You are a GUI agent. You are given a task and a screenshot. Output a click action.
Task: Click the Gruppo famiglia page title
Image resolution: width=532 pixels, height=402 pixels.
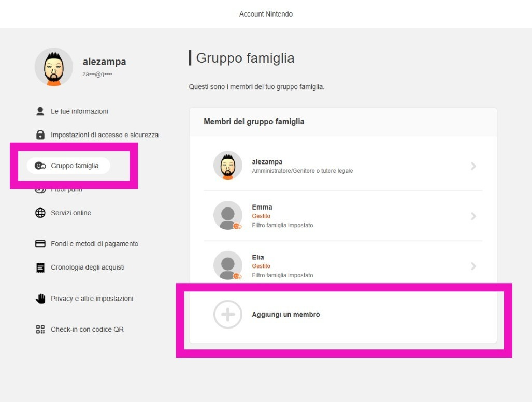point(245,58)
